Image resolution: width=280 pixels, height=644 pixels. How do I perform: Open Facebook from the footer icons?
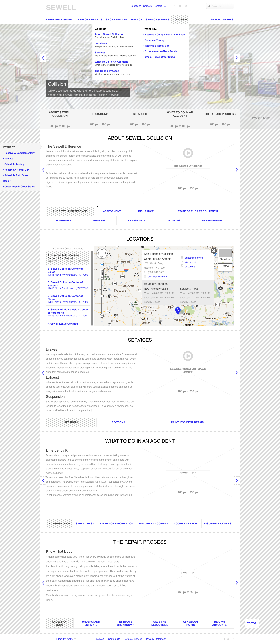click(x=224, y=639)
